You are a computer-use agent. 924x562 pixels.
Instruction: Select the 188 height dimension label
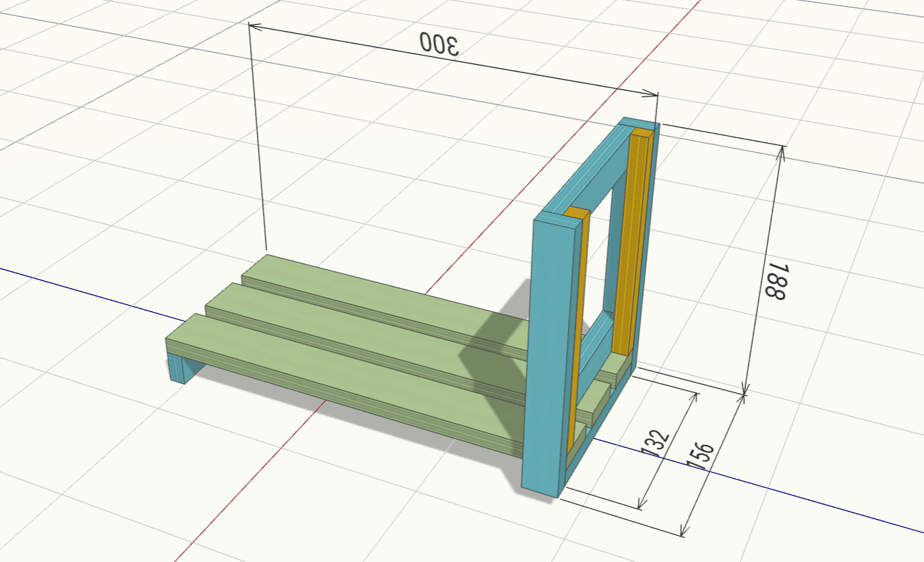click(776, 281)
